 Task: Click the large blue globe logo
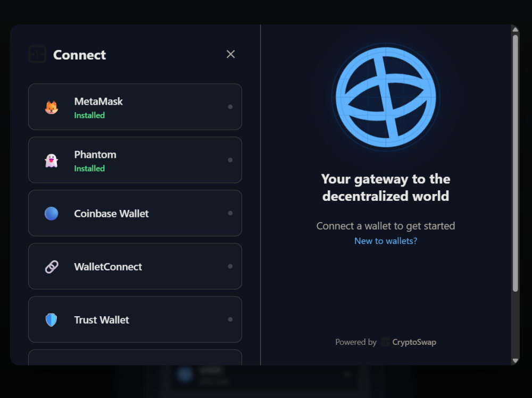(x=386, y=97)
